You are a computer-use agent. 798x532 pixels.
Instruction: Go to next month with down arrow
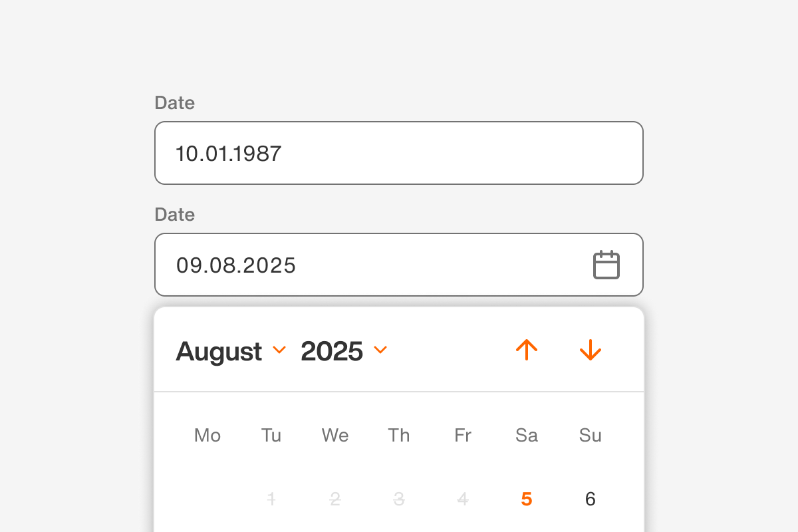[590, 350]
